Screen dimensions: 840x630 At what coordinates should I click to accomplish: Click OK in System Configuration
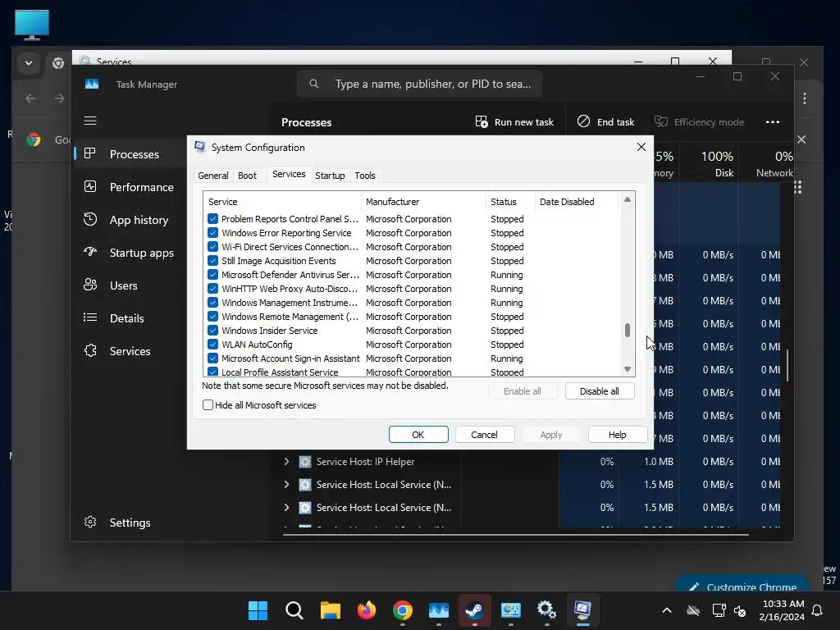[x=418, y=435]
